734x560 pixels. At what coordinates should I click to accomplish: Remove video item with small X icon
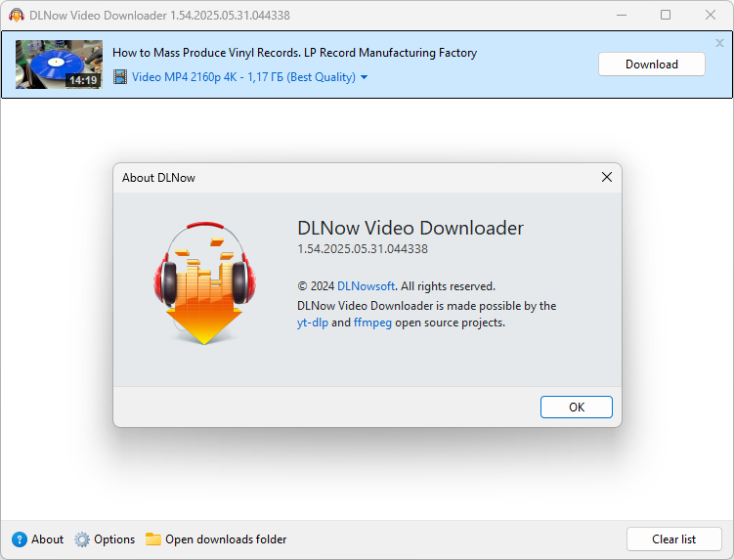click(719, 43)
